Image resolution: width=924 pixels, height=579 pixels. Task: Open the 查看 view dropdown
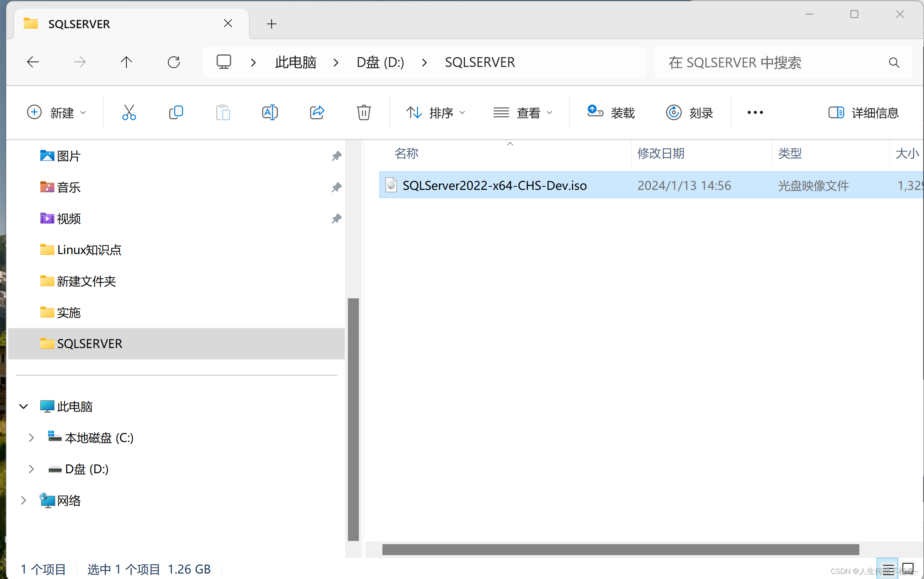coord(523,112)
